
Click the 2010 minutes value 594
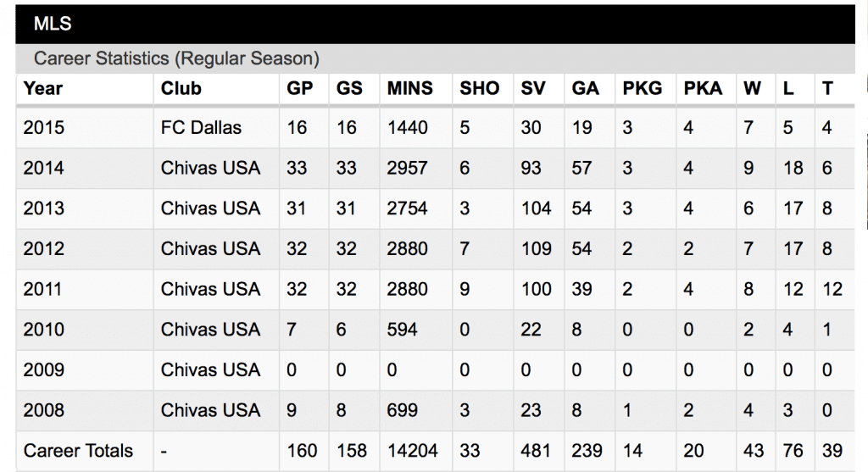pos(402,330)
